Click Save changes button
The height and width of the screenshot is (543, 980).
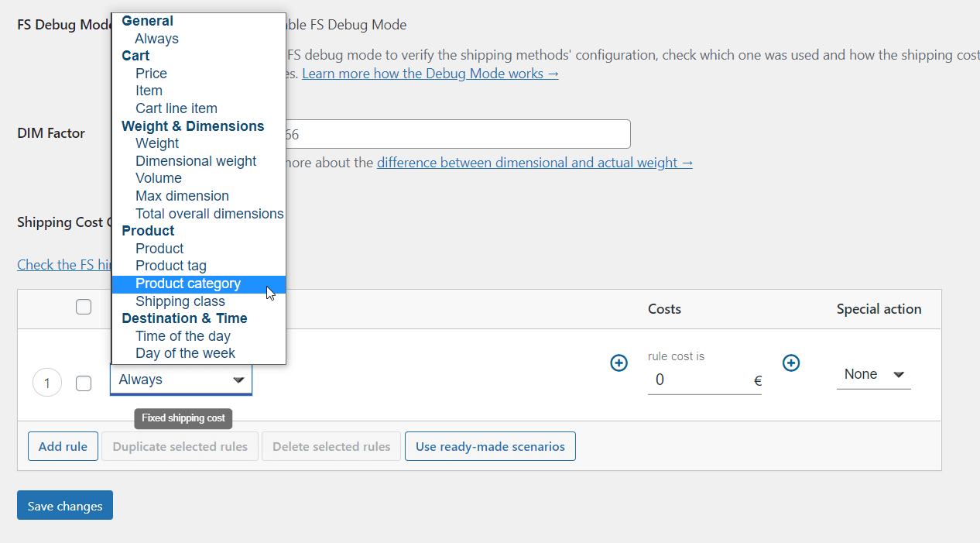pyautogui.click(x=65, y=505)
